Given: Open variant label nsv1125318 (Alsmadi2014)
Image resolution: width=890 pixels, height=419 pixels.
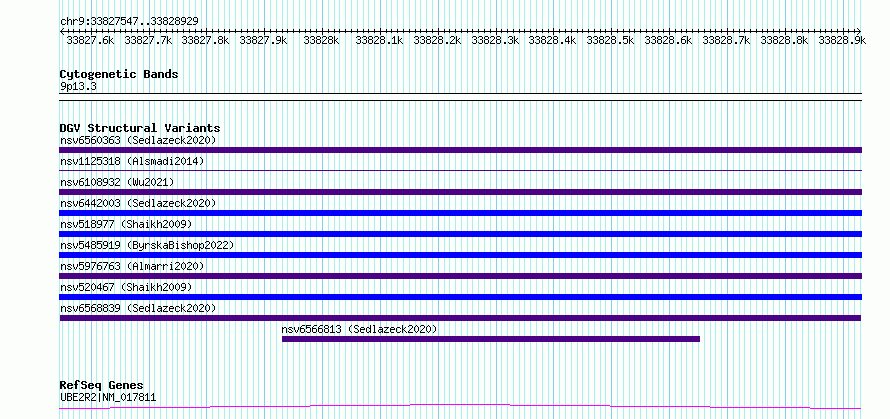Looking at the screenshot, I should 132,161.
